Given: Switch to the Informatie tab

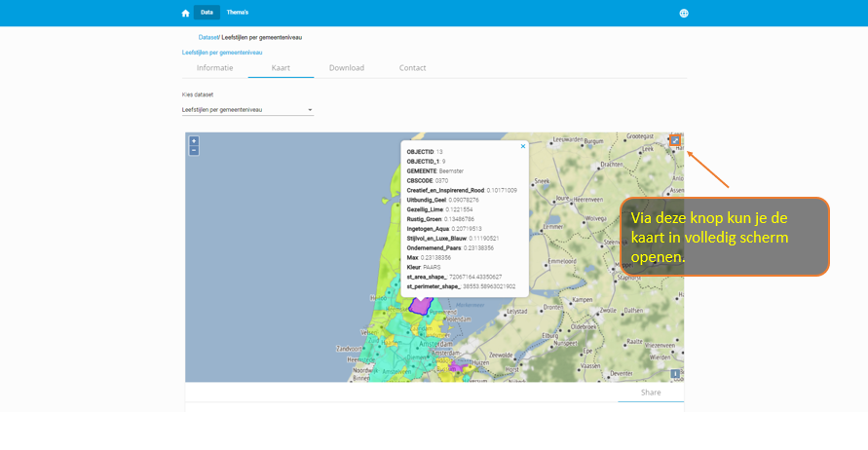Looking at the screenshot, I should pos(214,68).
